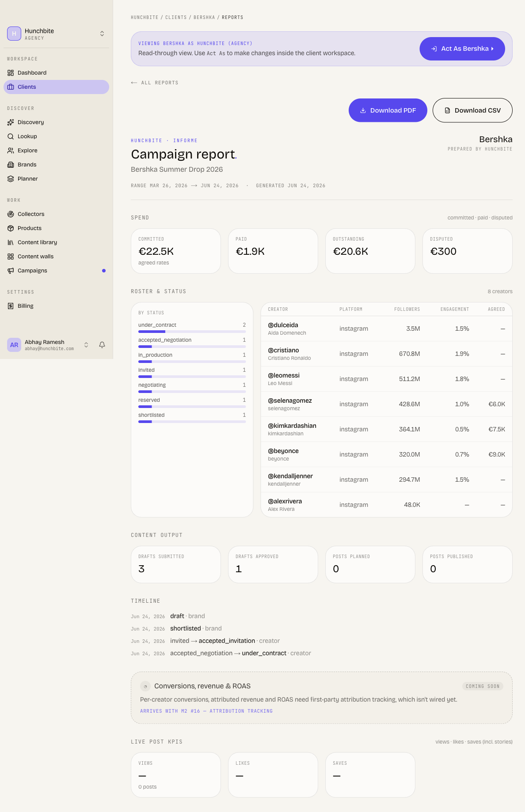Click creator row @selenagomez
Viewport: 525px width, 812px height.
(x=387, y=404)
